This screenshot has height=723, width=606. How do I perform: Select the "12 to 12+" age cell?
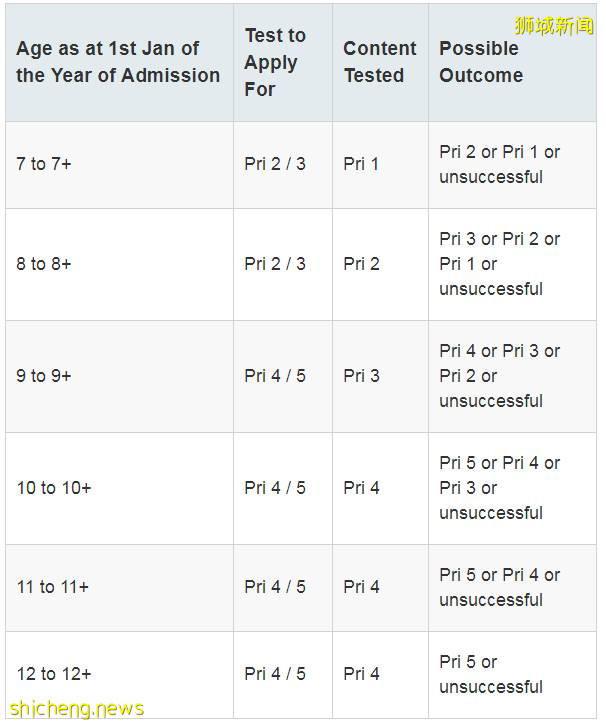(x=54, y=674)
